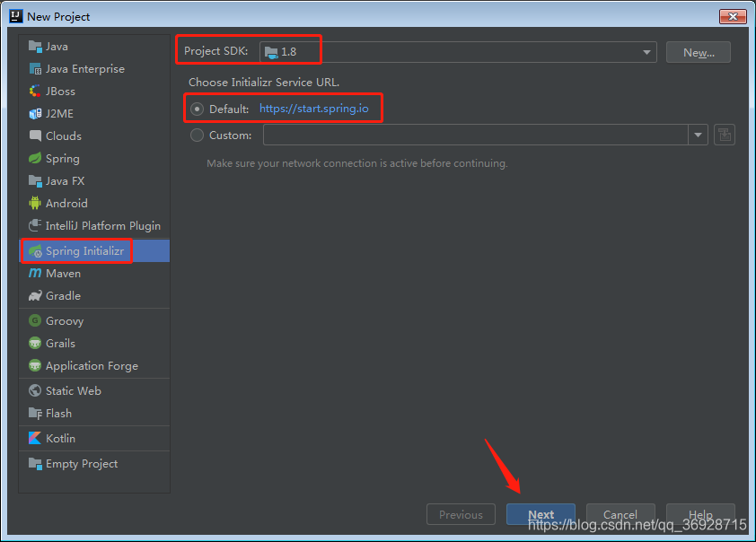Select the 'Application Forge' entry text

(x=92, y=366)
